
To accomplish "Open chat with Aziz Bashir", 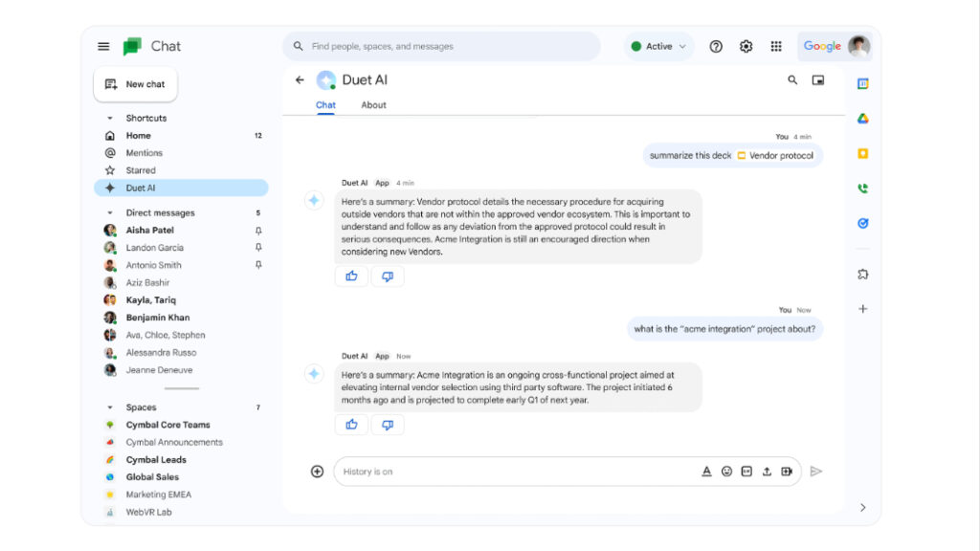I will [x=181, y=283].
